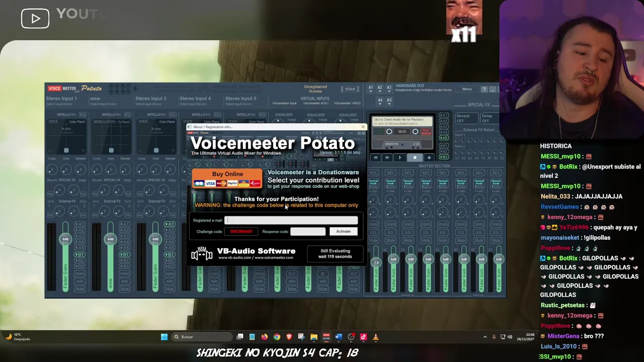Click the recorder stop button
The image size is (644, 362).
tap(415, 157)
